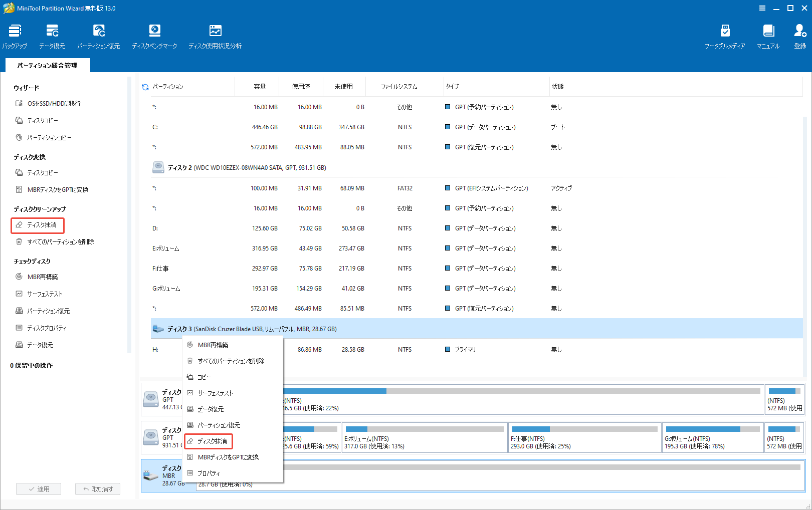Open the バックアップ (Backup) tool
The image size is (812, 510).
tap(15, 35)
